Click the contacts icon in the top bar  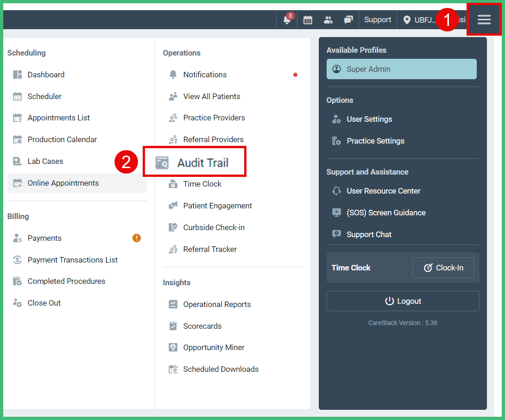click(x=328, y=20)
